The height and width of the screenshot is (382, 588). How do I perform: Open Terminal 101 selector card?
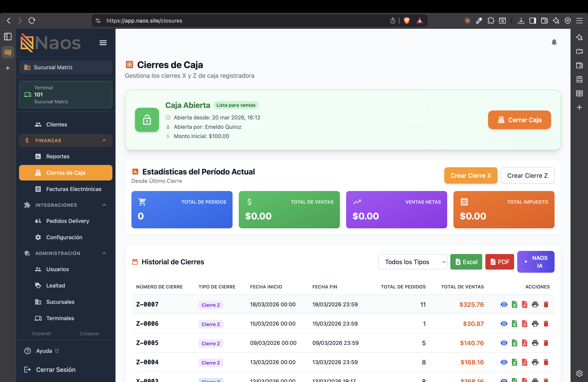pyautogui.click(x=66, y=95)
